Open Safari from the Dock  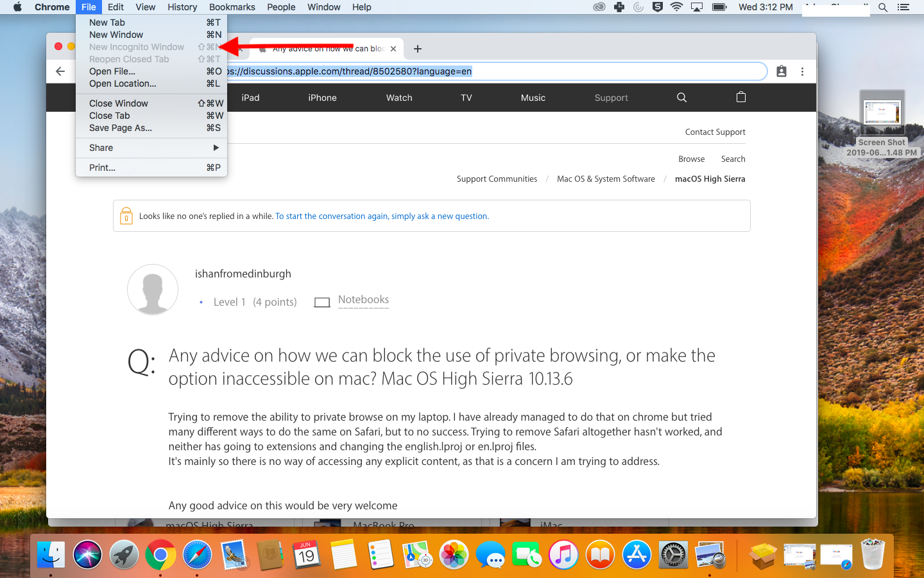197,555
